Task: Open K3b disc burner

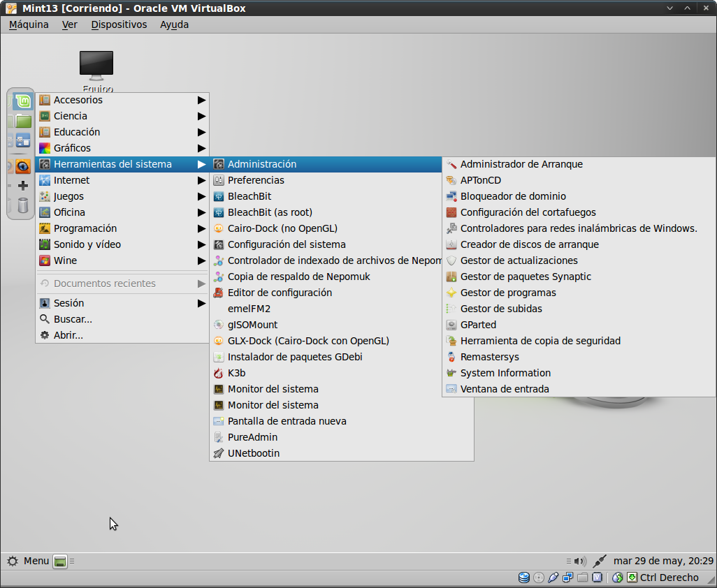Action: click(236, 373)
